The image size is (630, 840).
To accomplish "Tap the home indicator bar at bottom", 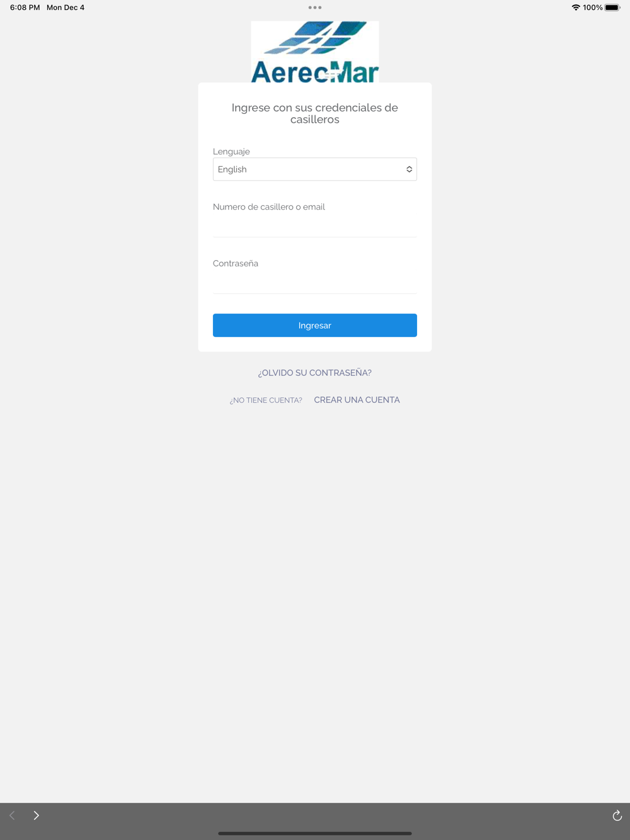I will click(x=315, y=833).
